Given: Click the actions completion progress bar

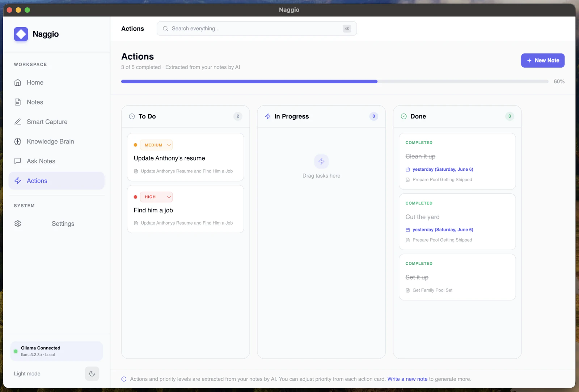Looking at the screenshot, I should point(335,82).
